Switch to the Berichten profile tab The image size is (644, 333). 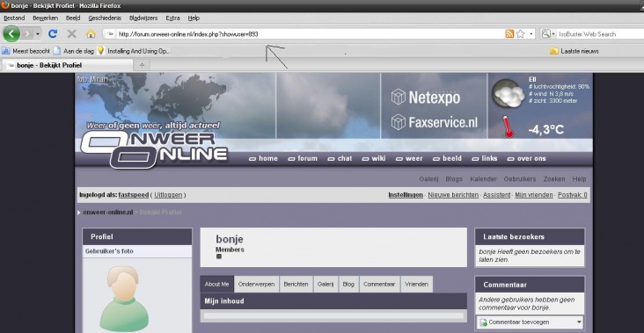pos(296,284)
